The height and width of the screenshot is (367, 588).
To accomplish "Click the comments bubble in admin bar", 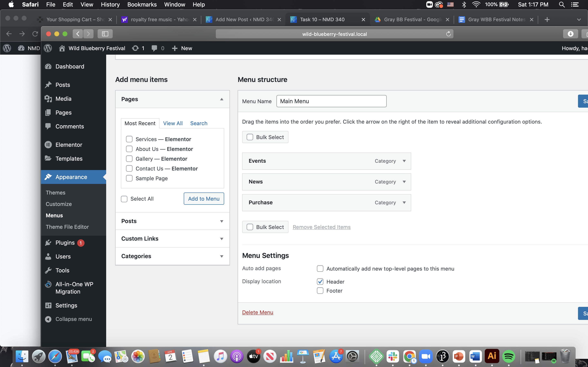I will [154, 48].
